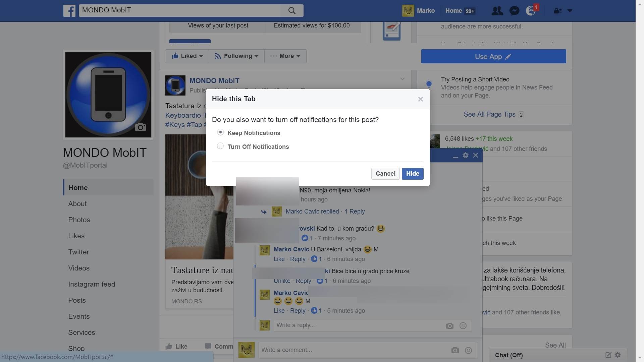Open the More dropdown menu
Image resolution: width=644 pixels, height=362 pixels.
(x=285, y=56)
